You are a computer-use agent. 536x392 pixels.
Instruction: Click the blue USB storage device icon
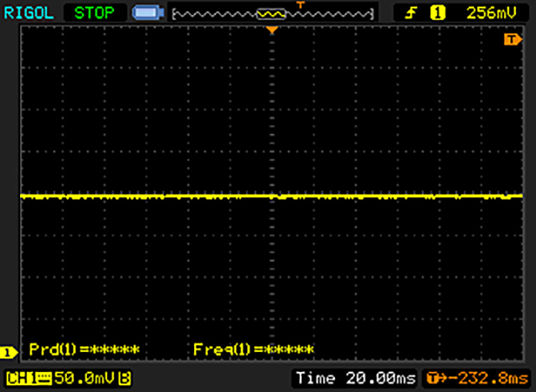148,13
